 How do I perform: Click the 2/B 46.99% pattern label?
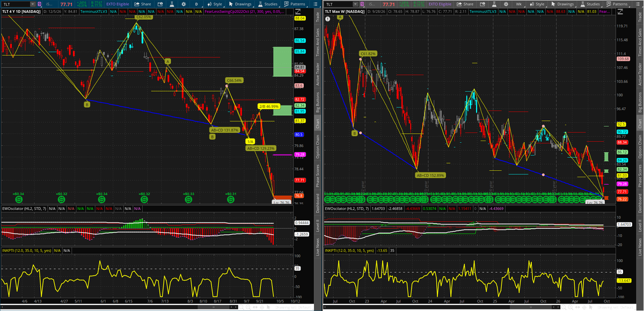tap(269, 106)
